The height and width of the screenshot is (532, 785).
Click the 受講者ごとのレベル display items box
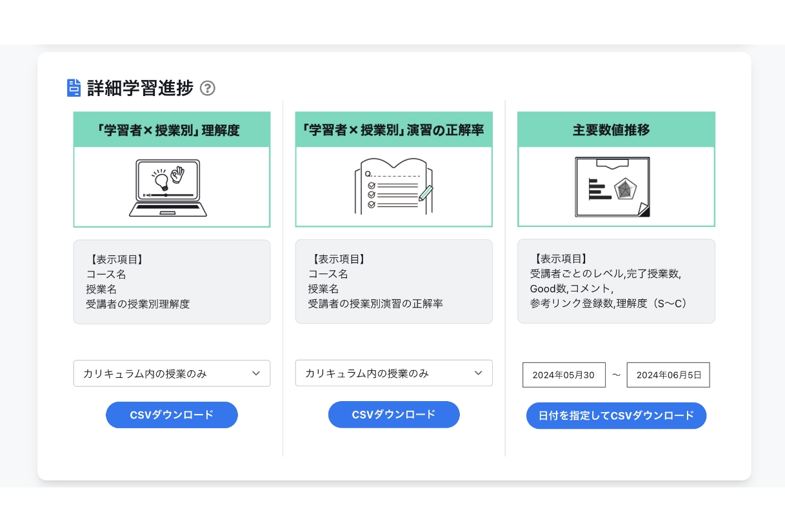point(615,282)
